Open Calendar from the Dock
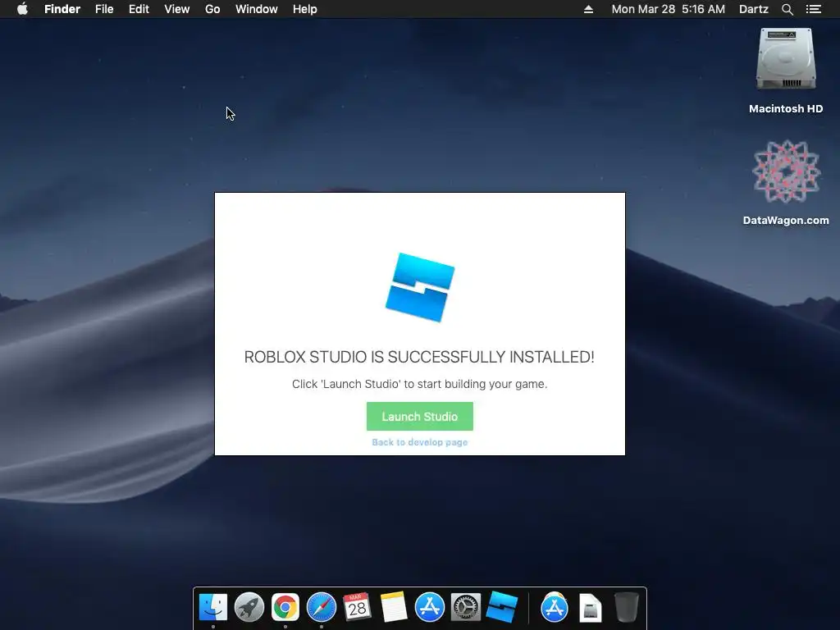 pyautogui.click(x=358, y=607)
